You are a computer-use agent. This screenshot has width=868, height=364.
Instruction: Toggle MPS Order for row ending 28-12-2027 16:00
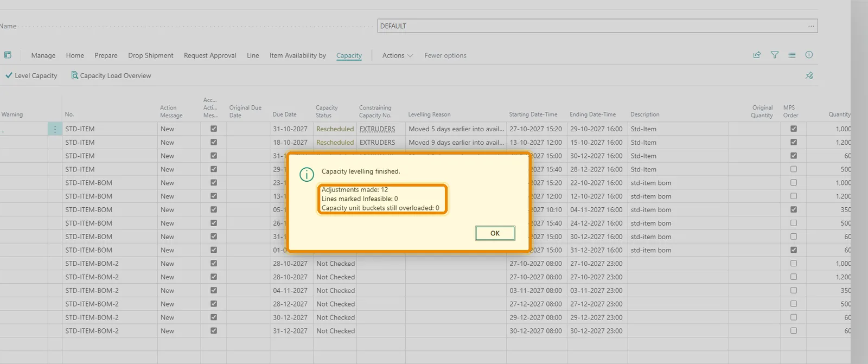794,169
